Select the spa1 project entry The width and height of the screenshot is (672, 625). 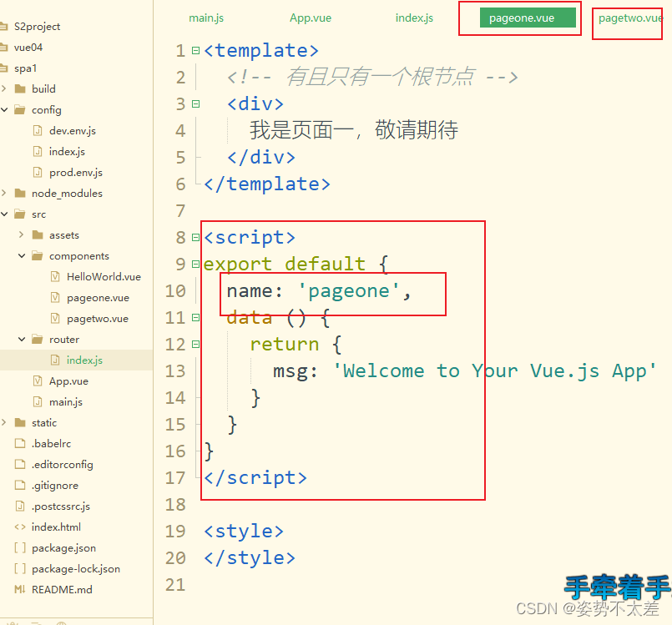(26, 68)
